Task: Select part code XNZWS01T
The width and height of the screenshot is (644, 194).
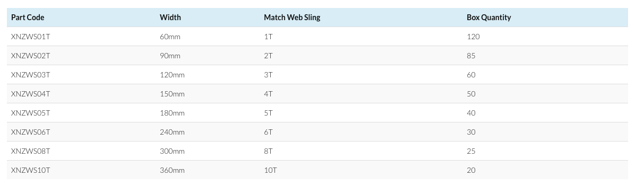Action: pyautogui.click(x=30, y=37)
